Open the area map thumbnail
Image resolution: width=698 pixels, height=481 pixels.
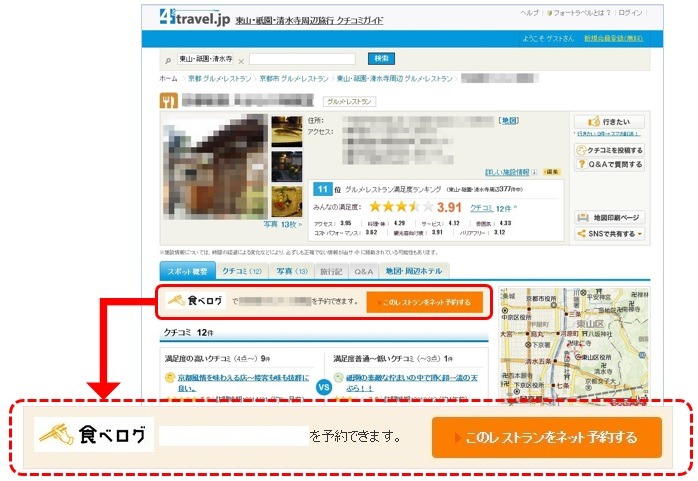pos(574,346)
